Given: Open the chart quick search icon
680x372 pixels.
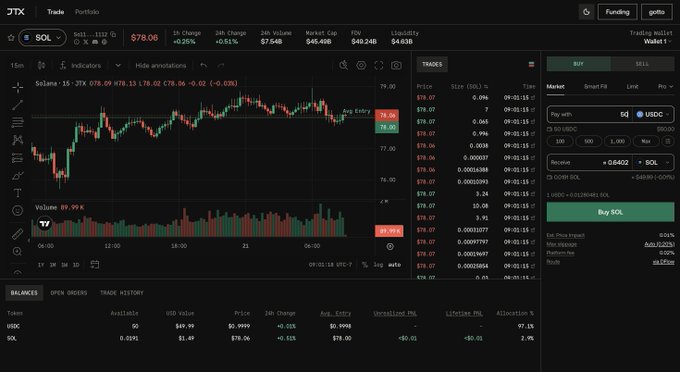Looking at the screenshot, I should click(x=343, y=65).
